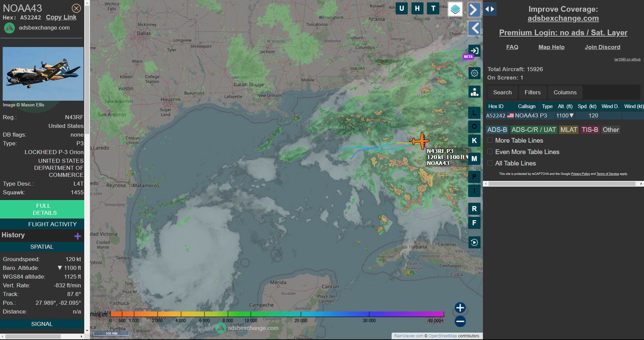The image size is (644, 340).
Task: Click the right chevron arrow button
Action: click(474, 9)
